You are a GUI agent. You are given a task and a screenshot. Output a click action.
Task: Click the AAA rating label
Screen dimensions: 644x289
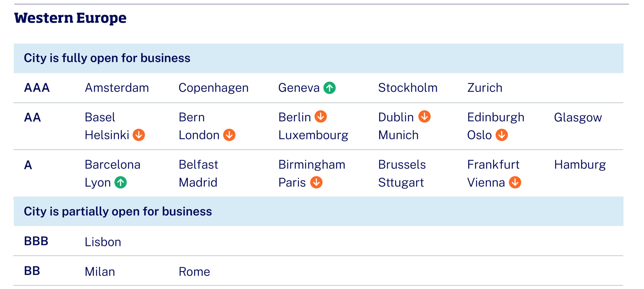click(37, 88)
